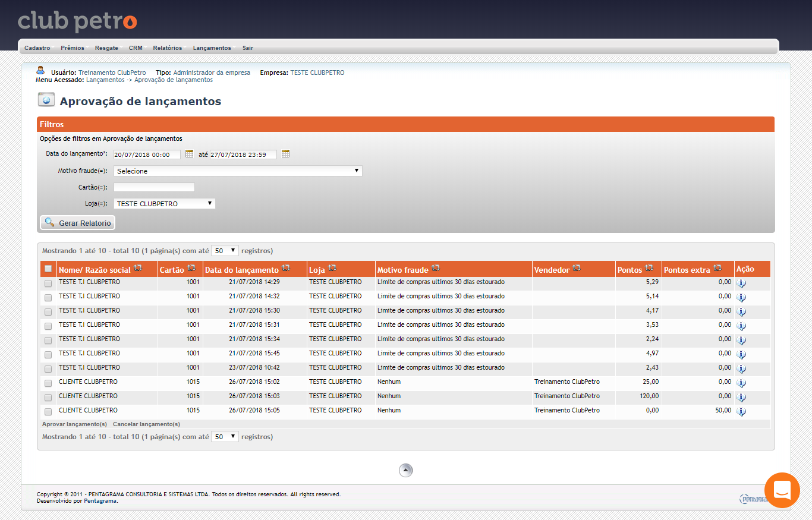Open info icon for 21/07/2018 14:29 entry

(x=741, y=283)
